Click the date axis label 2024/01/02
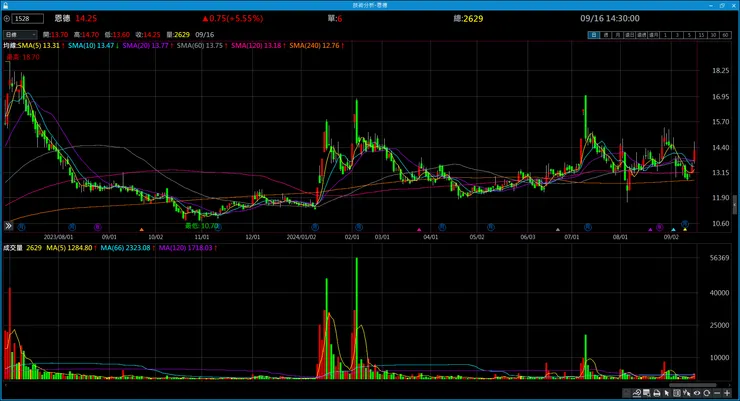740x401 pixels. coord(301,237)
